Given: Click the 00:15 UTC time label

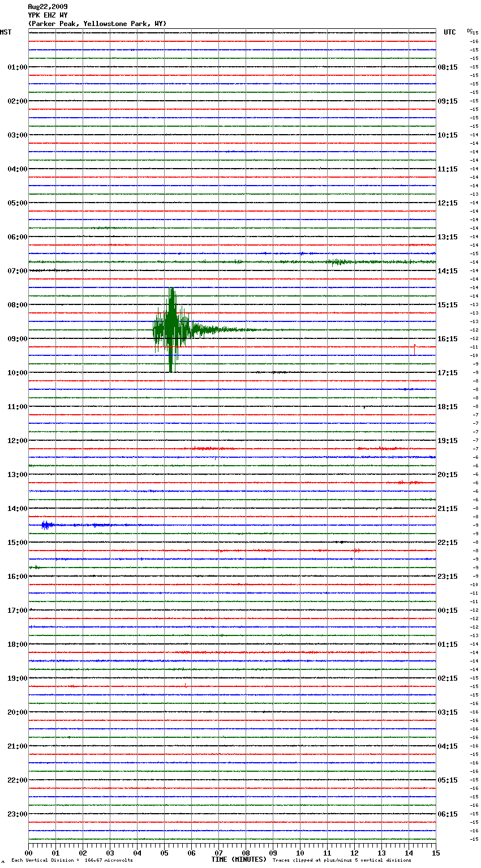Looking at the screenshot, I should pos(448,611).
